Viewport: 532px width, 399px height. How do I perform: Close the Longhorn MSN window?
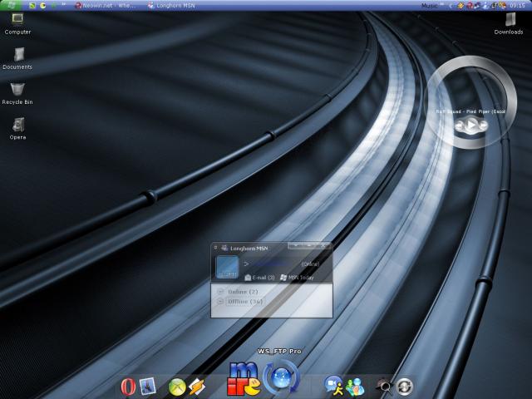[x=323, y=245]
